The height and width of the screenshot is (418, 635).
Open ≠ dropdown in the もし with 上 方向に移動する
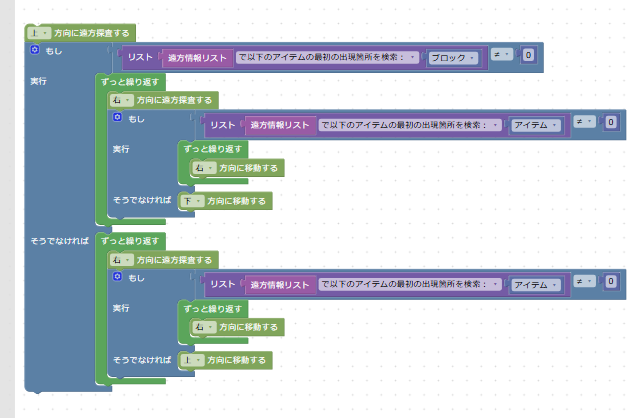coord(585,281)
